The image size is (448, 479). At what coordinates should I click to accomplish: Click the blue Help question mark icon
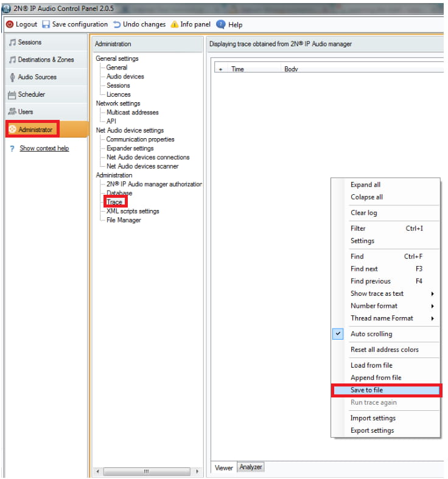[220, 24]
